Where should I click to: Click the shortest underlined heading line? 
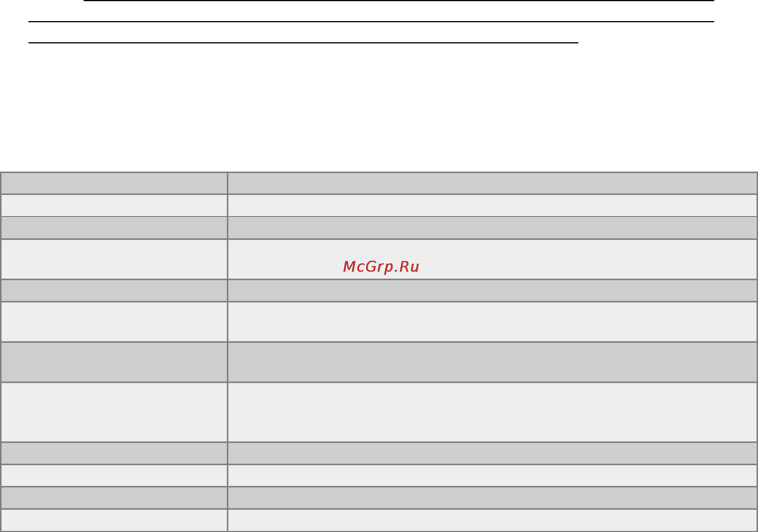[x=303, y=43]
